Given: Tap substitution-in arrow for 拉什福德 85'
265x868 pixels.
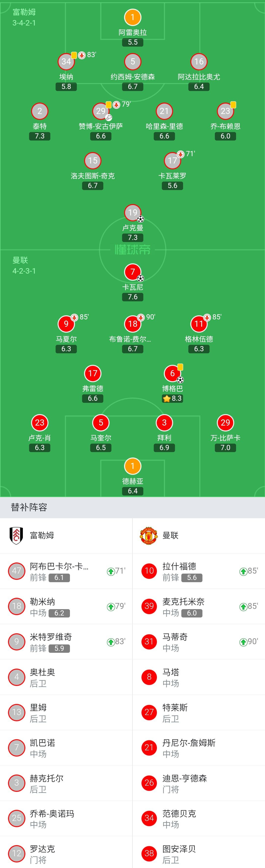Looking at the screenshot, I should (243, 571).
